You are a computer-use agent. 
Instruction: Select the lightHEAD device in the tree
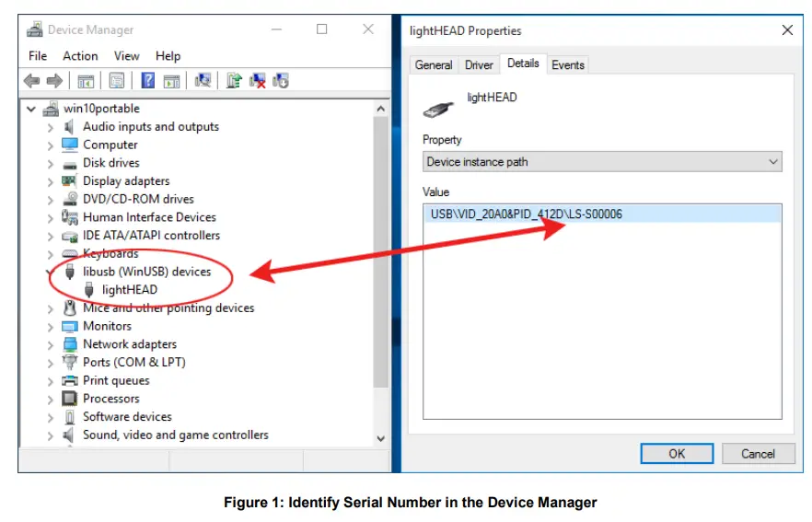130,289
